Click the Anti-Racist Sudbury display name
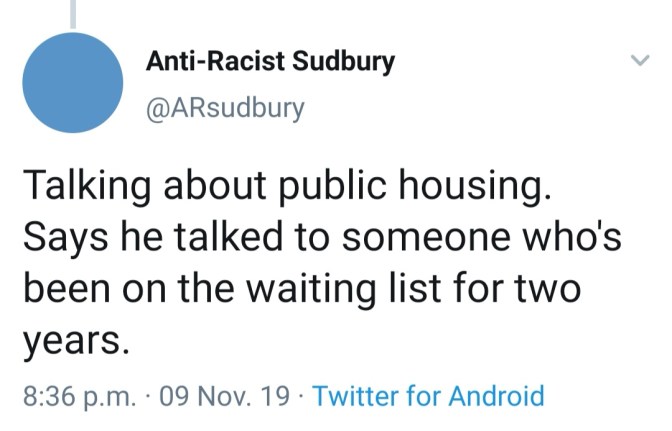 [x=270, y=62]
